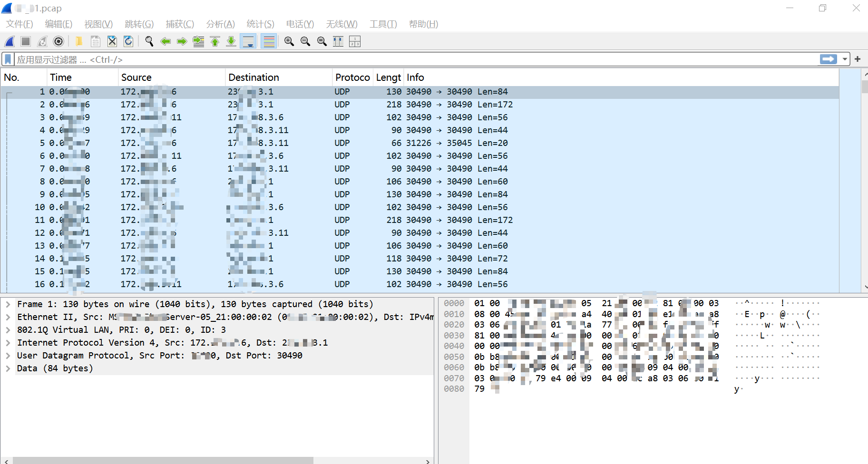Focus the display filter input field
The height and width of the screenshot is (464, 868).
(416, 59)
